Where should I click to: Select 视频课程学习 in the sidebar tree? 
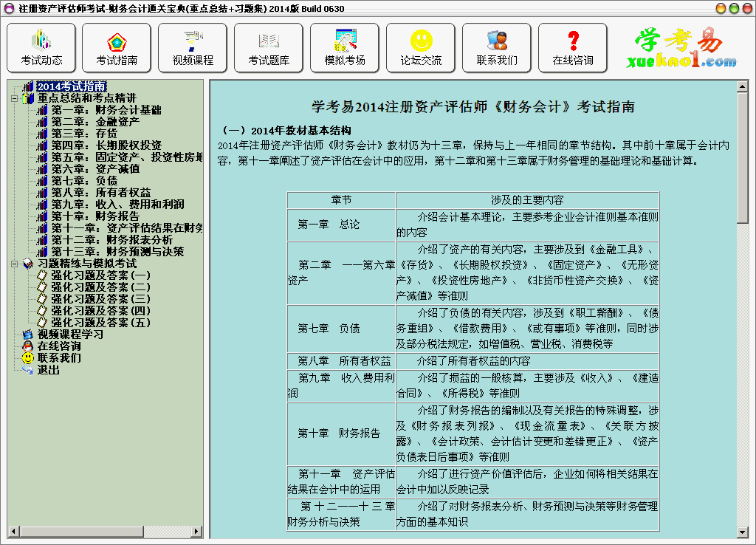click(x=70, y=335)
